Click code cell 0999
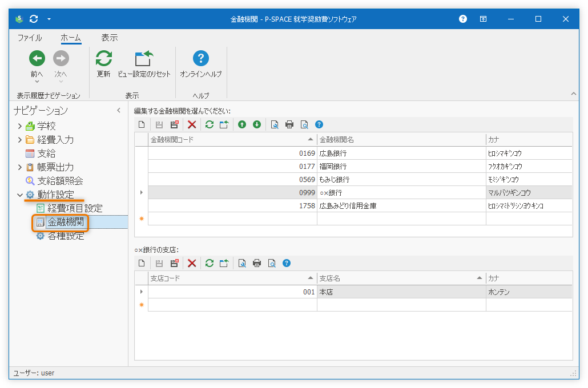 click(x=232, y=193)
